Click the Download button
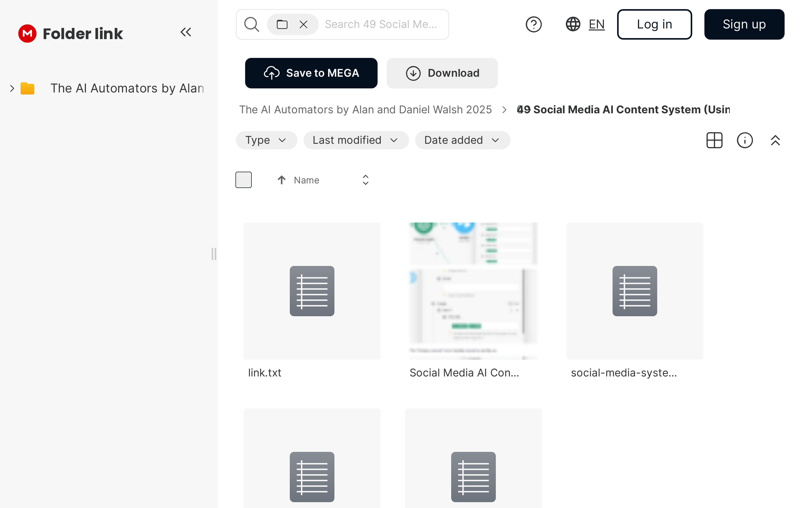Image resolution: width=812 pixels, height=508 pixels. (x=442, y=73)
